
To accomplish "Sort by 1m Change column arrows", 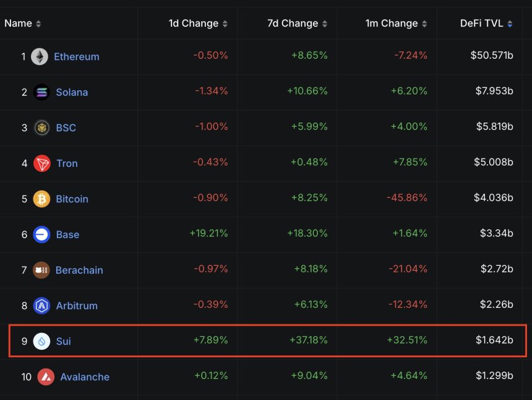I will [424, 24].
